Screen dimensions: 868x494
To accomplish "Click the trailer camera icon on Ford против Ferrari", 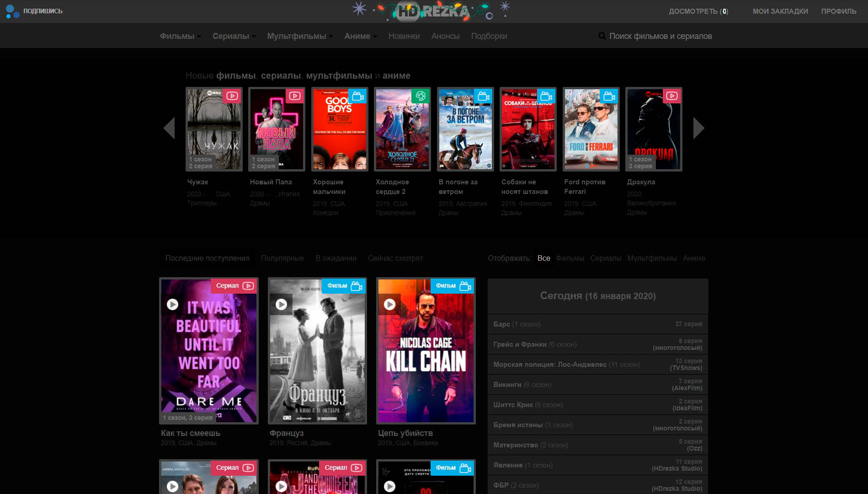I will click(610, 96).
